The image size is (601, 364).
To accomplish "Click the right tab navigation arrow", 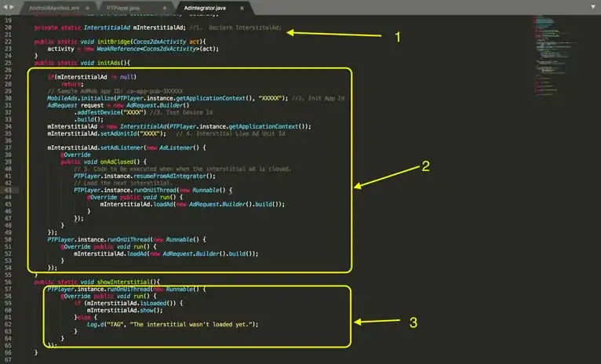I will (x=12, y=7).
